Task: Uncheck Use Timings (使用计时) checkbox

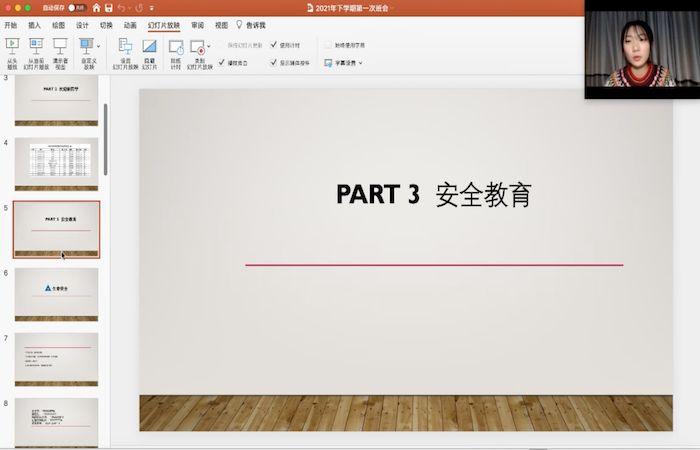Action: pos(274,45)
